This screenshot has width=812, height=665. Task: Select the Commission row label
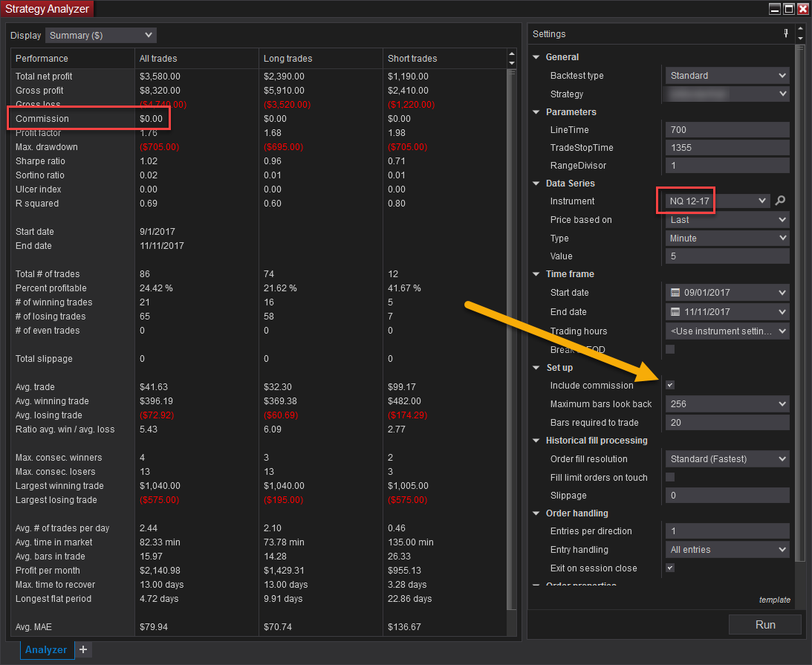point(42,119)
